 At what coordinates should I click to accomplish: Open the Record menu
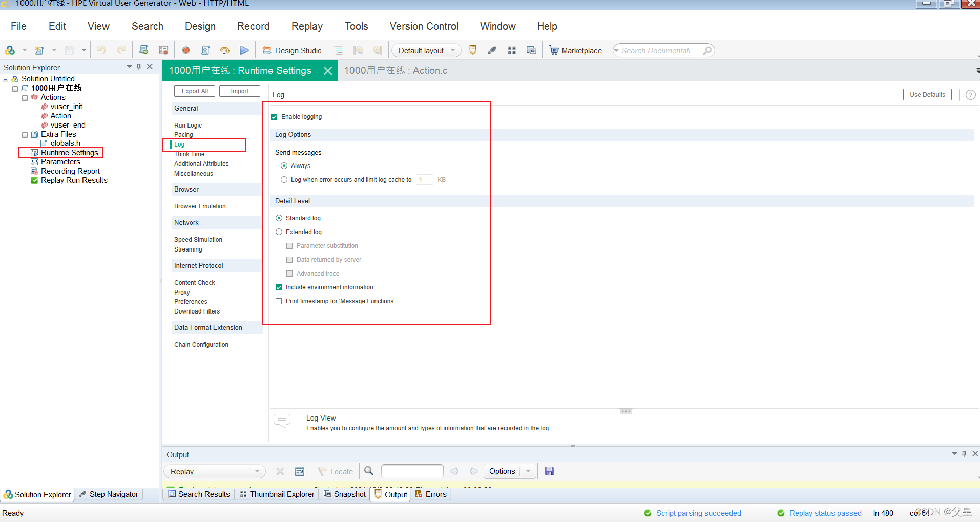coord(253,26)
